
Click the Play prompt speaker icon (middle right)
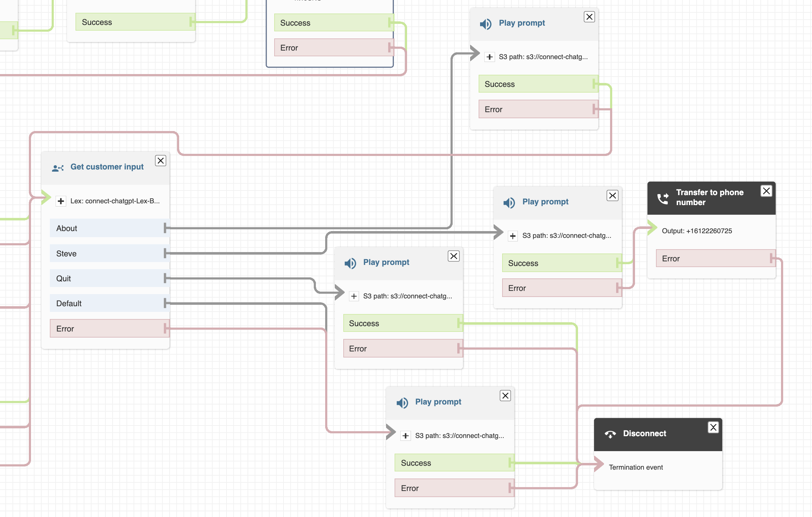(x=508, y=202)
